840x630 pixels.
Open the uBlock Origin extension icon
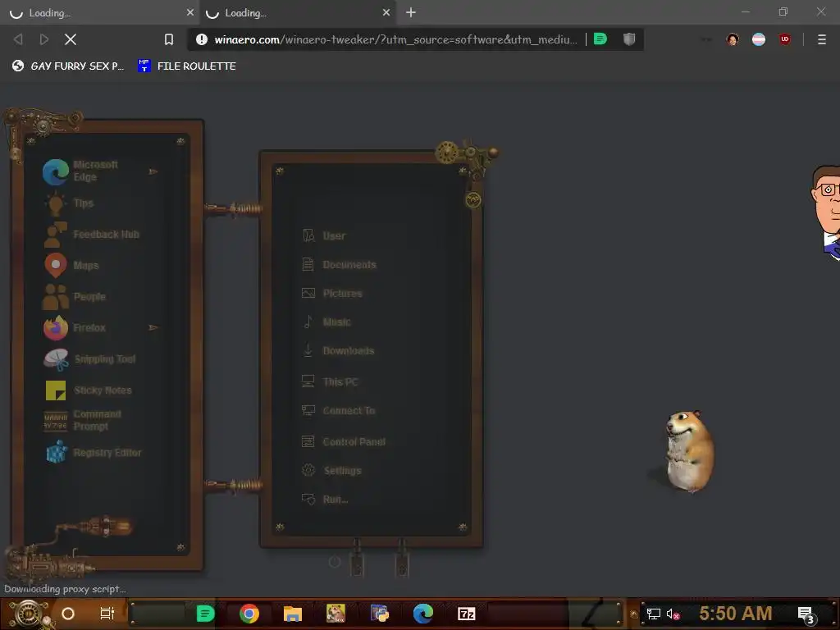point(785,39)
